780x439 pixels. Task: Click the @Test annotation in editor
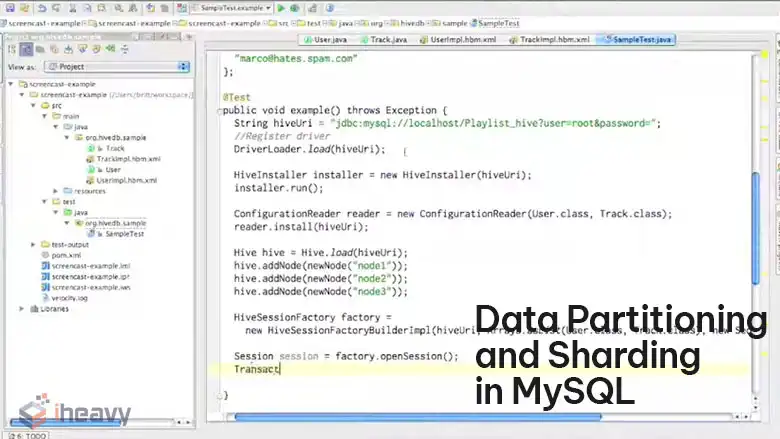click(237, 97)
